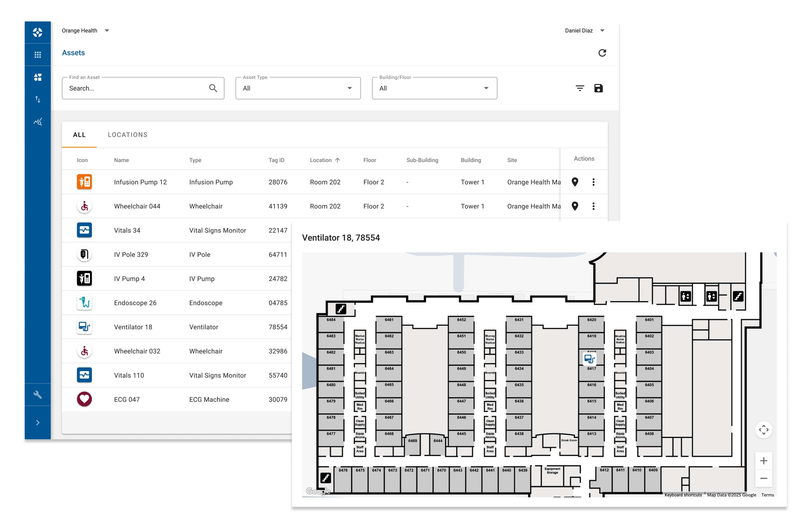Open the filter list icon

[x=580, y=88]
